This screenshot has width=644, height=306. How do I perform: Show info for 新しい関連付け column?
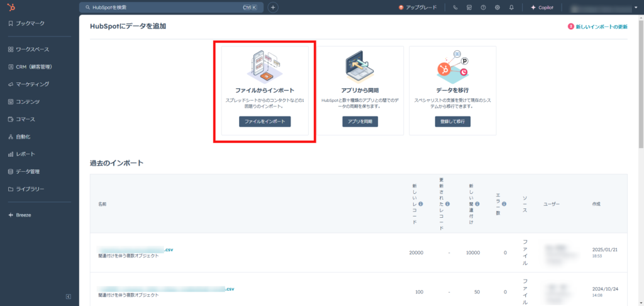[477, 203]
